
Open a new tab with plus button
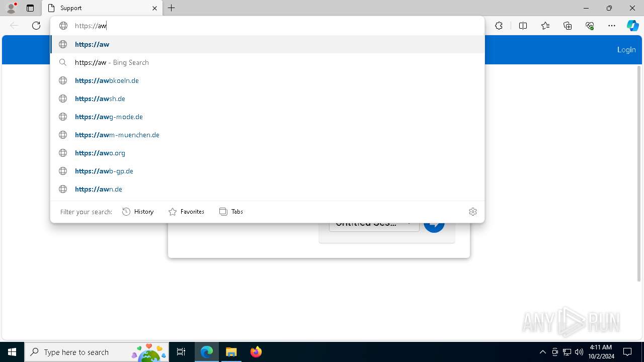pyautogui.click(x=172, y=8)
